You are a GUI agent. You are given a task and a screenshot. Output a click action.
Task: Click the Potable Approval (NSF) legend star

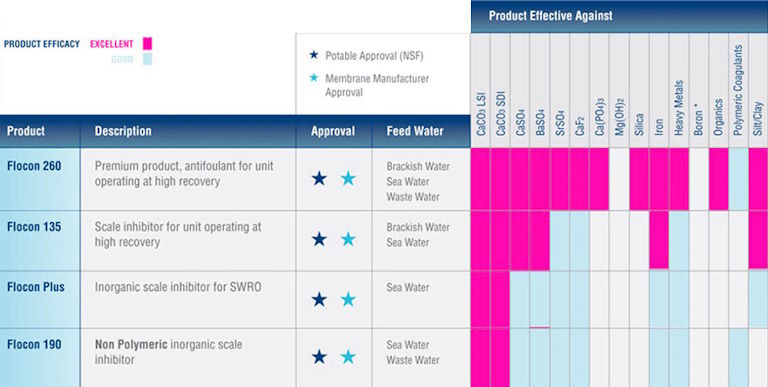point(314,55)
